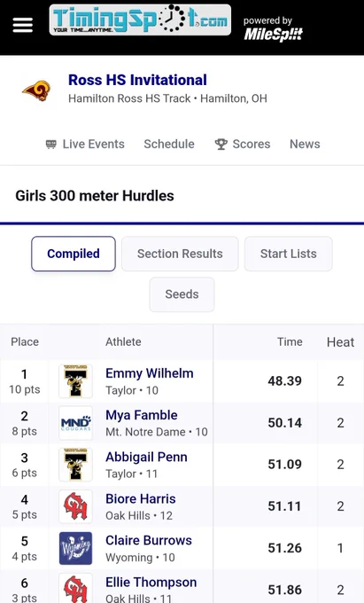Image resolution: width=364 pixels, height=603 pixels.
Task: Show the Start Lists
Action: coord(289,254)
